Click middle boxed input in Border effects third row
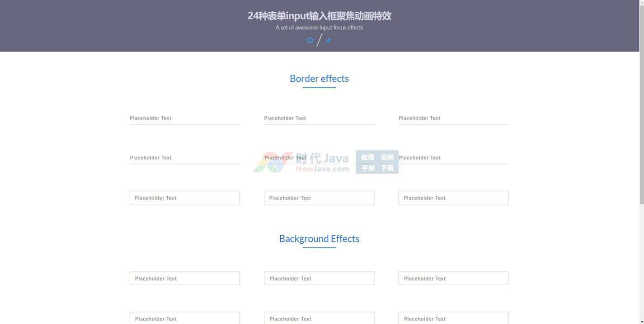 pos(319,198)
